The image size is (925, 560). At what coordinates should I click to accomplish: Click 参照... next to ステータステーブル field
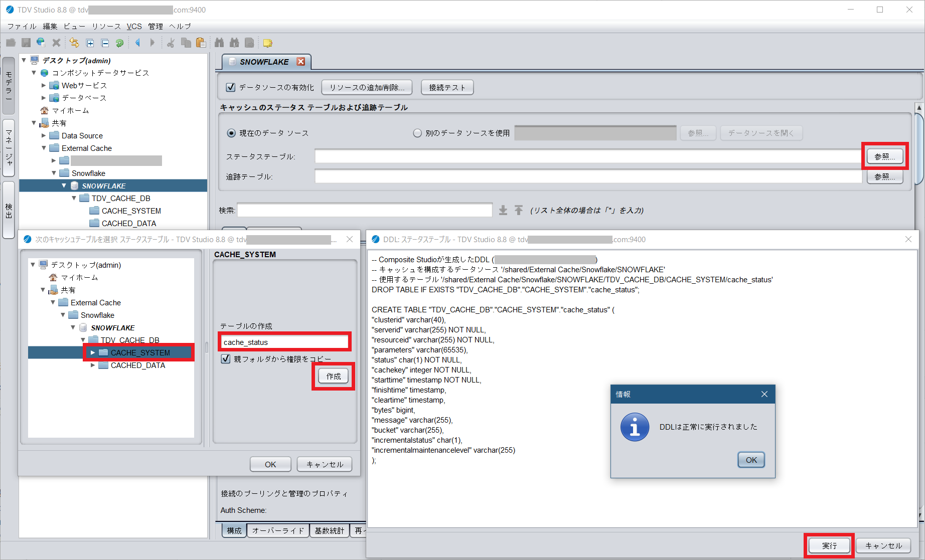885,156
